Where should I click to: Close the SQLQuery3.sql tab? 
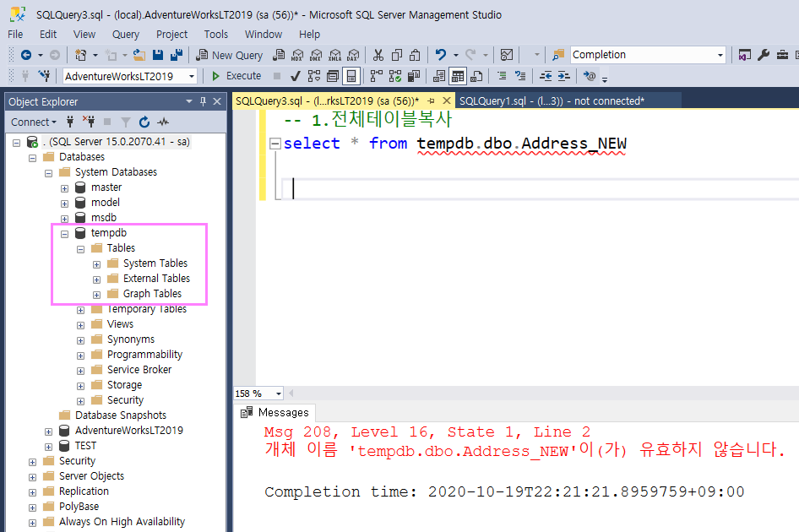447,100
